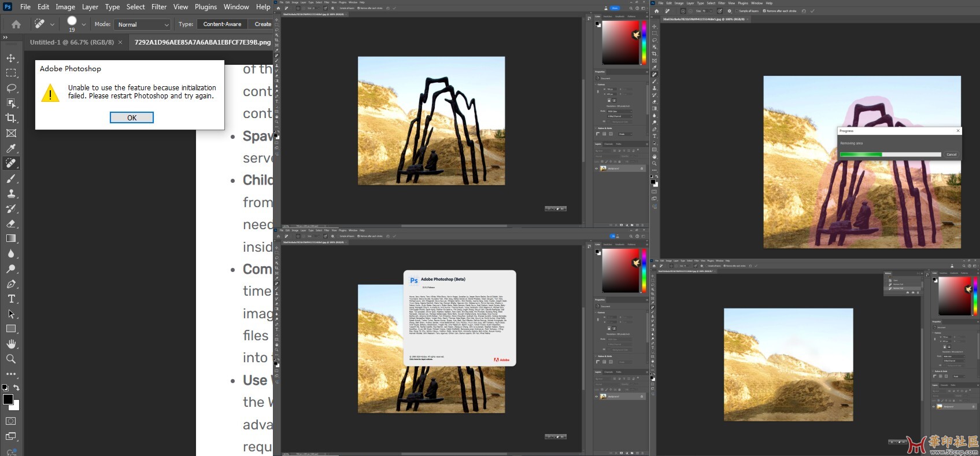The image size is (980, 456).
Task: Select the Clone Stamp tool in left window
Action: [11, 194]
